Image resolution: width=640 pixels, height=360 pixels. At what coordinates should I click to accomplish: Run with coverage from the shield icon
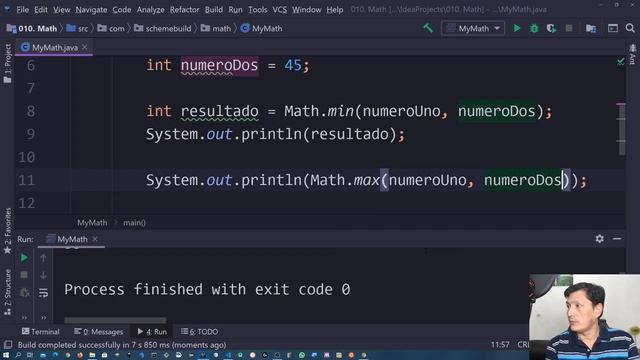[x=551, y=28]
